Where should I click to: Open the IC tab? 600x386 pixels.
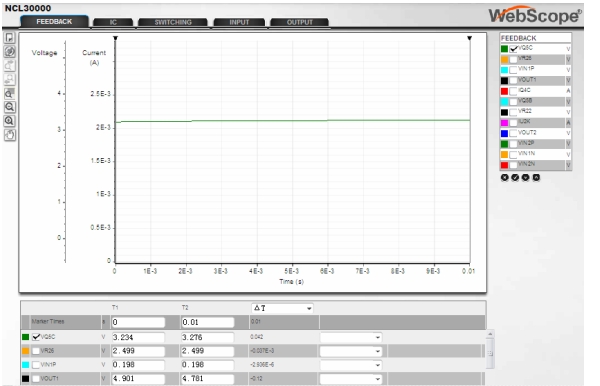click(113, 22)
